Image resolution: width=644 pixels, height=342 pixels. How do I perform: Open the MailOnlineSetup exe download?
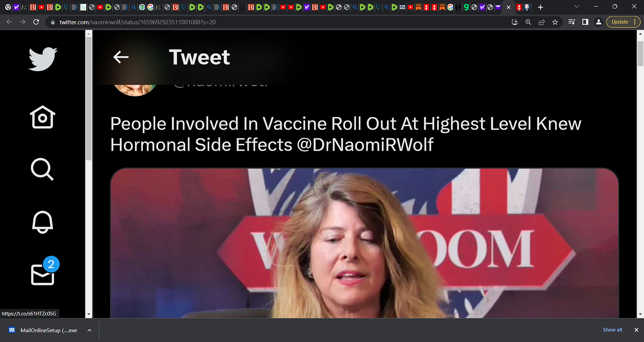[x=43, y=330]
